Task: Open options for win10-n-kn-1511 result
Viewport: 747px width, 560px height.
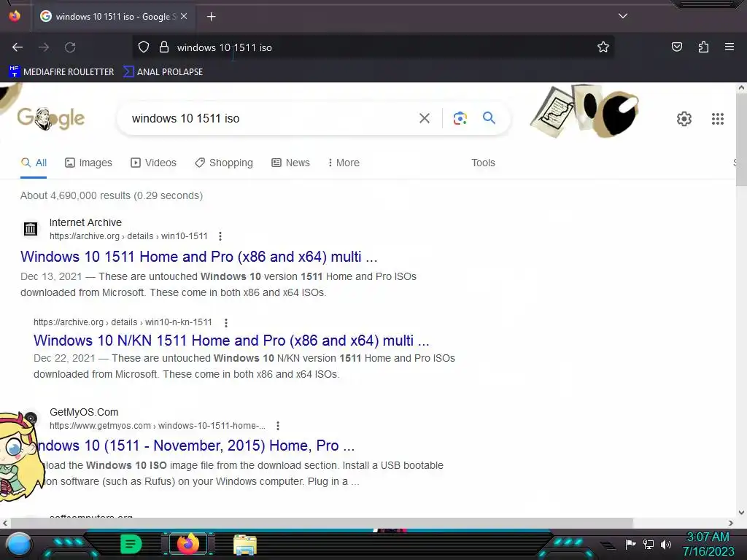Action: tap(226, 323)
